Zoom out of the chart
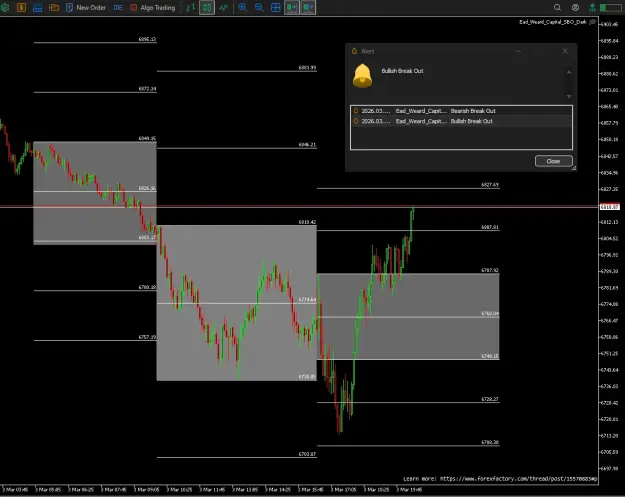 pyautogui.click(x=259, y=7)
